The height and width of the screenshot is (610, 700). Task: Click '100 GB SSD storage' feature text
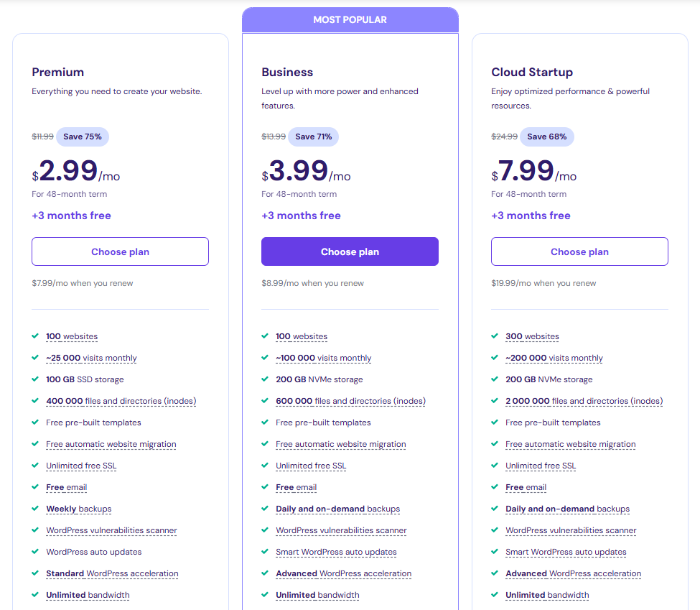85,379
